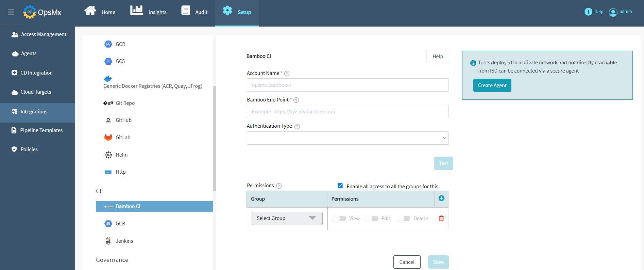Screen dimensions: 644x270
Task: Click the Create Agent button
Action: pyautogui.click(x=492, y=85)
